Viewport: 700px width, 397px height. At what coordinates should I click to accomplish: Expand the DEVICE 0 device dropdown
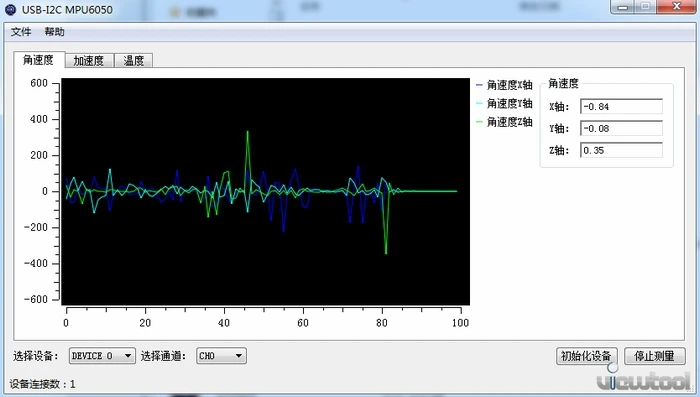click(x=102, y=356)
